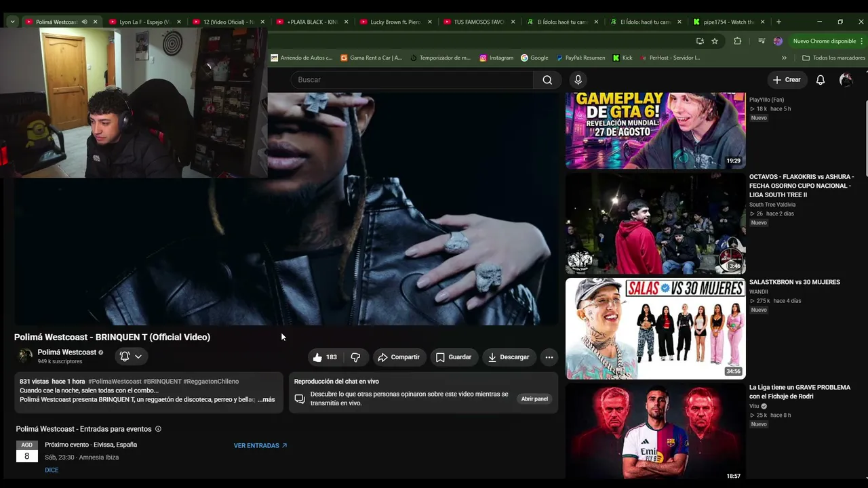Viewport: 868px width, 488px height.
Task: Open Chrome profile avatar
Action: coord(778,41)
